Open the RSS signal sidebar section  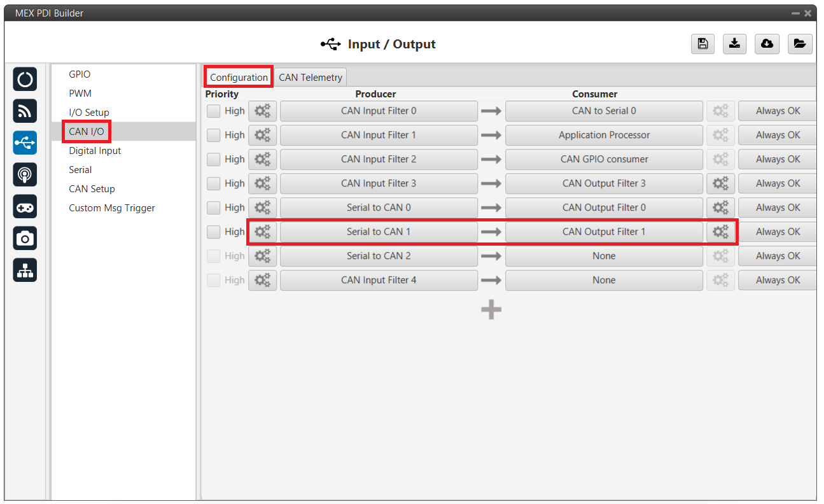25,111
